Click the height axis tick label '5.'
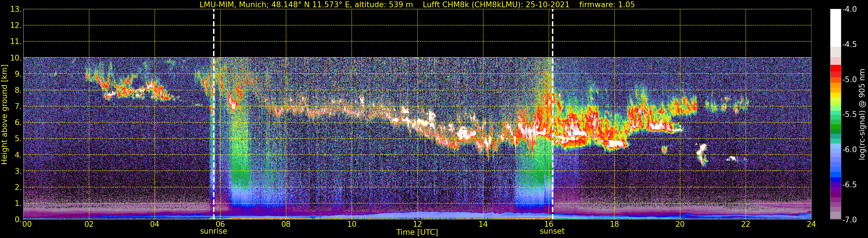Image resolution: width=868 pixels, height=238 pixels. pyautogui.click(x=18, y=139)
